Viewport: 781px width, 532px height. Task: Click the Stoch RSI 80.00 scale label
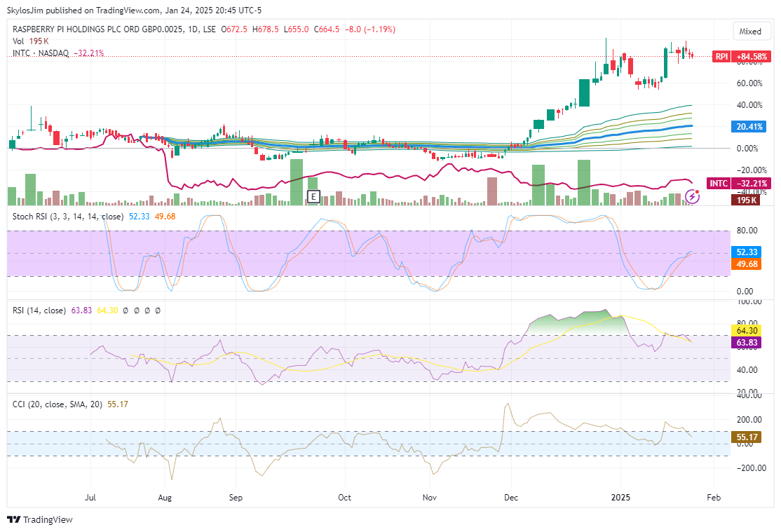[747, 231]
